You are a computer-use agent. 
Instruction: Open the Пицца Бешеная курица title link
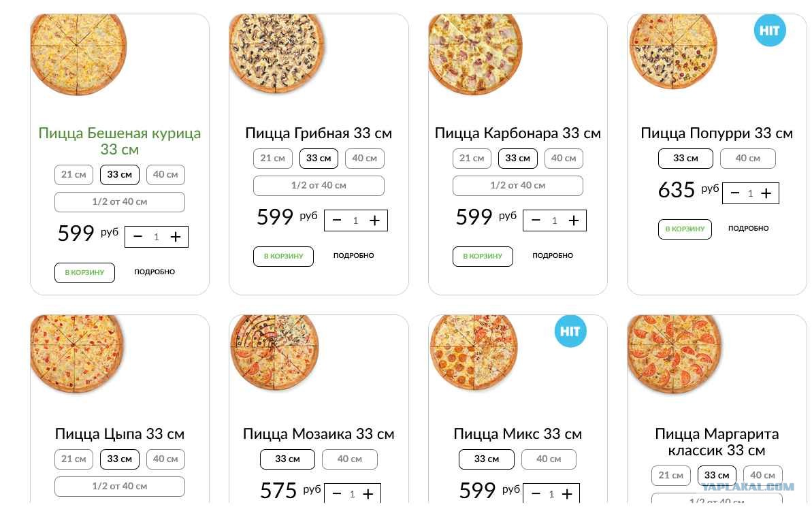pos(120,142)
